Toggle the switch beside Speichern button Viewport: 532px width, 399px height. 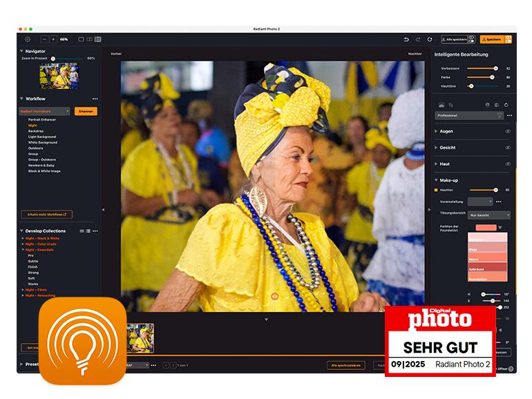[x=509, y=39]
